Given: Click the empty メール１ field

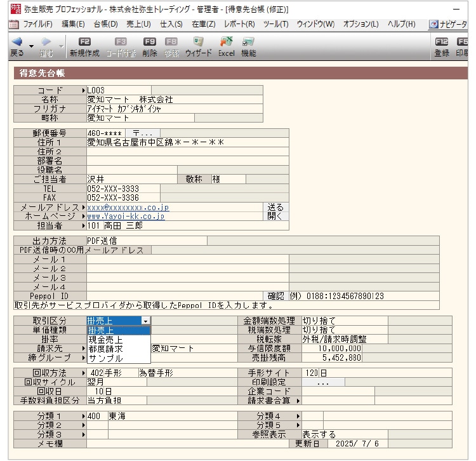Looking at the screenshot, I should tap(188, 259).
